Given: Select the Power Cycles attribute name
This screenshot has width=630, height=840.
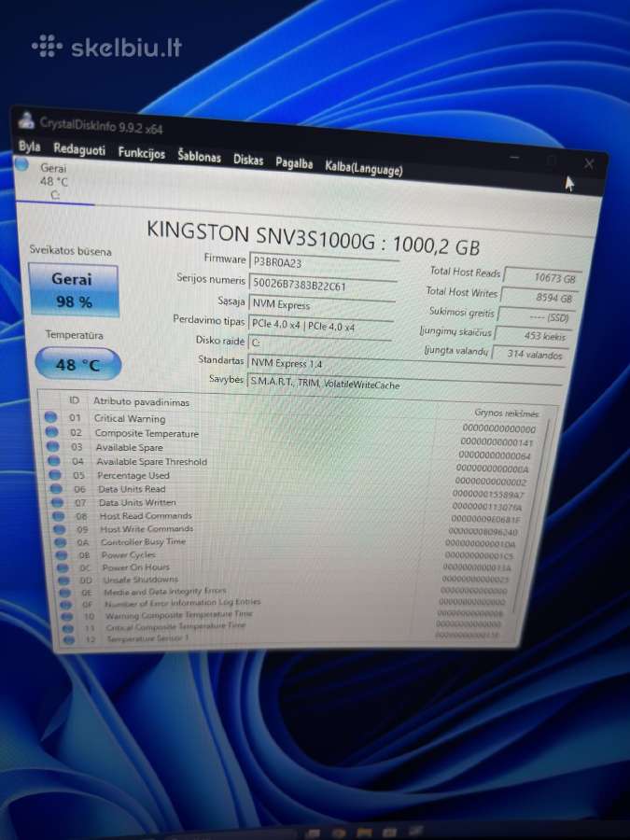Looking at the screenshot, I should tap(129, 554).
